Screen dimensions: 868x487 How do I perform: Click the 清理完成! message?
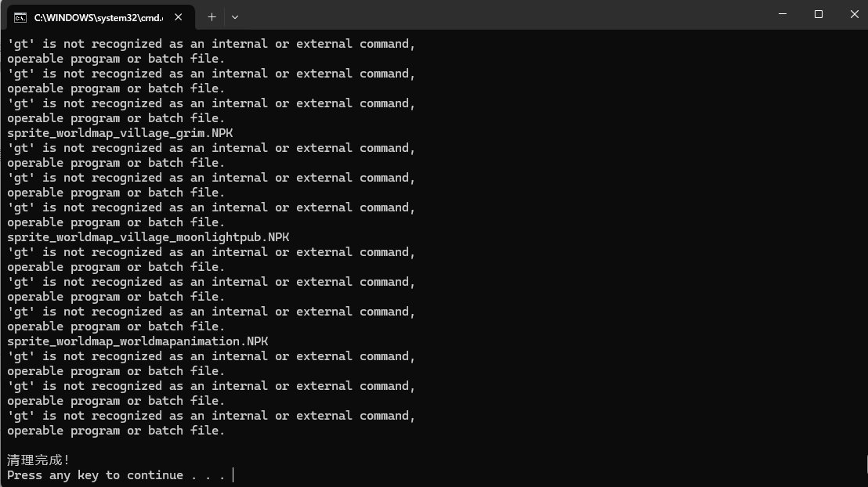click(x=38, y=460)
